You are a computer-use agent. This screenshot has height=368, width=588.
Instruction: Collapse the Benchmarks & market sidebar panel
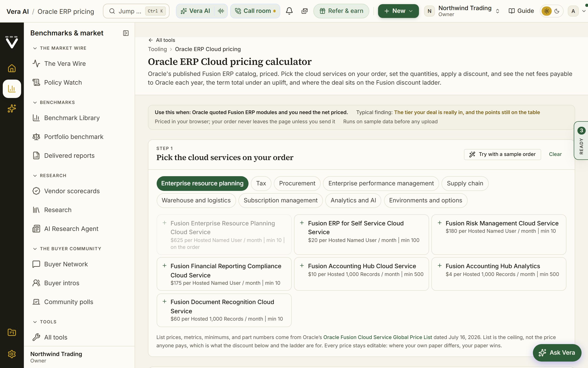[126, 33]
